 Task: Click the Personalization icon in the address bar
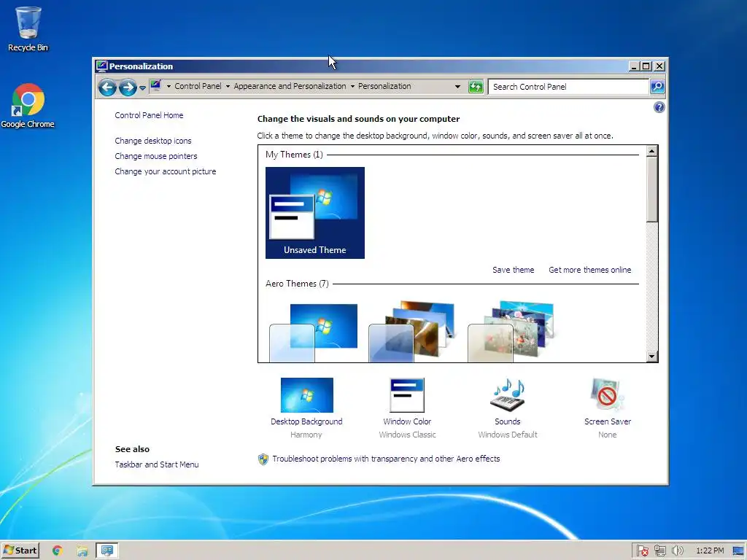155,86
